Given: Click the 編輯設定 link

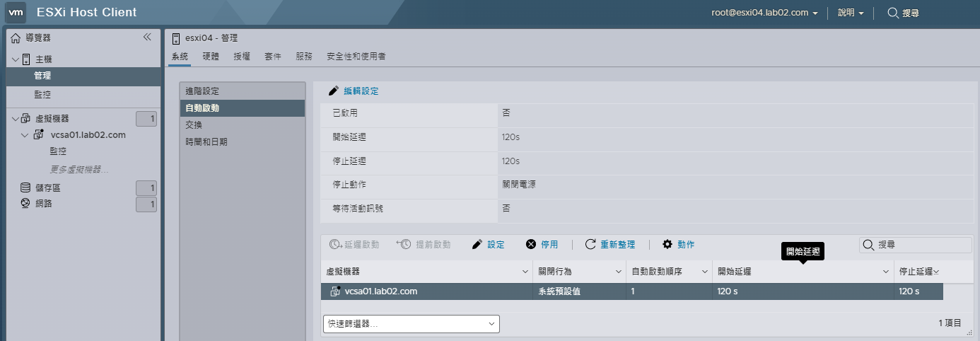Looking at the screenshot, I should pos(361,91).
